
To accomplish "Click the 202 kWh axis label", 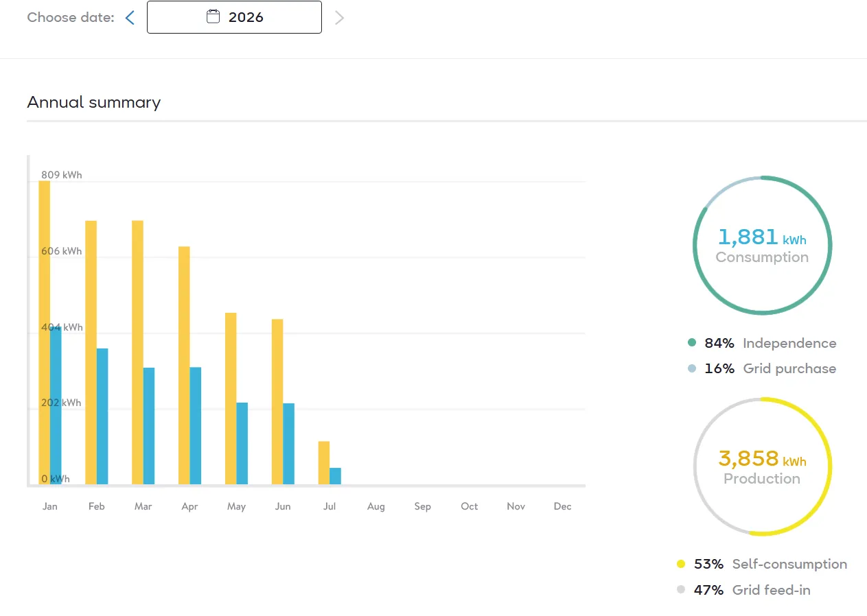I will coord(61,403).
